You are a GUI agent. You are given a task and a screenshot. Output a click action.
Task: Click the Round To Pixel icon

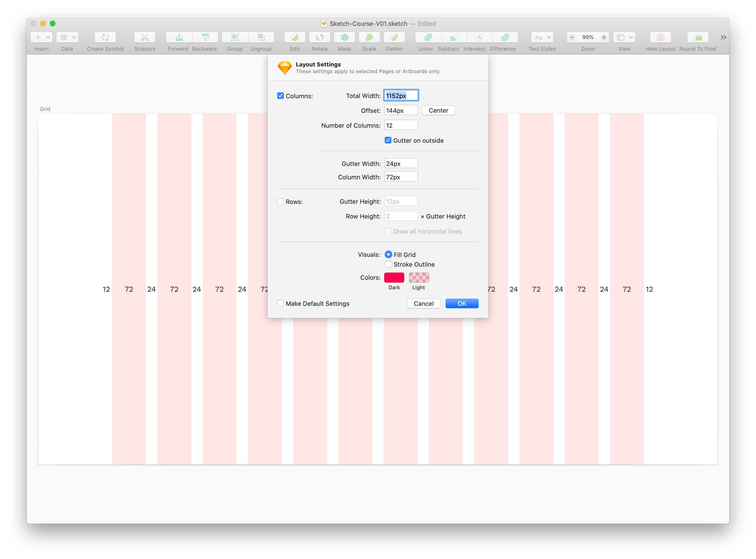coord(697,37)
